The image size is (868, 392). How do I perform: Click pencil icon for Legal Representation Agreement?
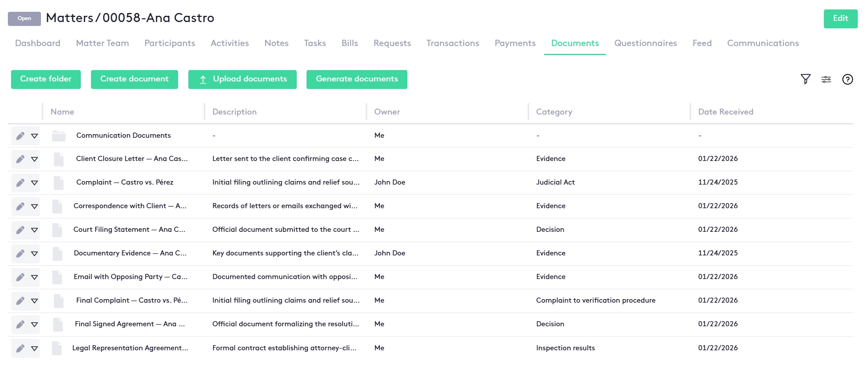pyautogui.click(x=20, y=348)
